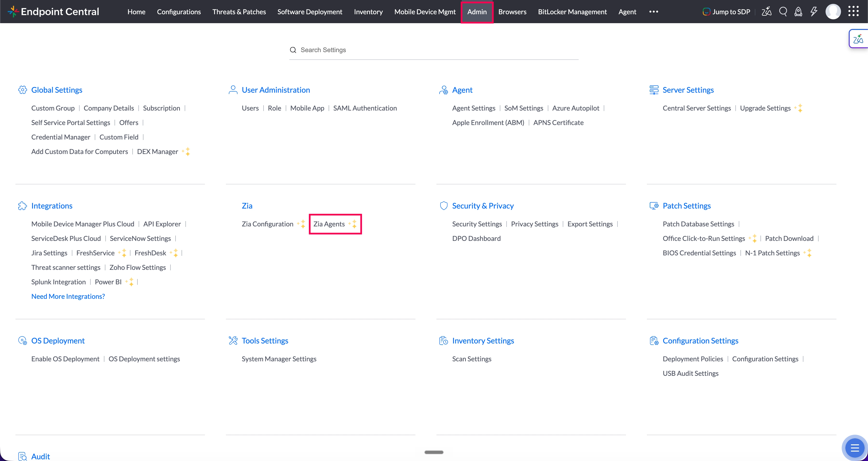This screenshot has height=461, width=868.
Task: Click the Inventory Settings icon
Action: [443, 341]
